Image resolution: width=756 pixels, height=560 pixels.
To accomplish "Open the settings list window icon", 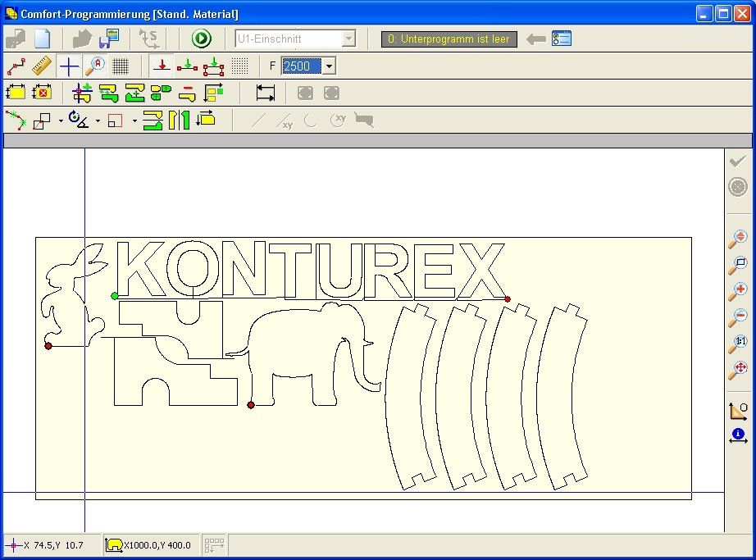I will [562, 39].
